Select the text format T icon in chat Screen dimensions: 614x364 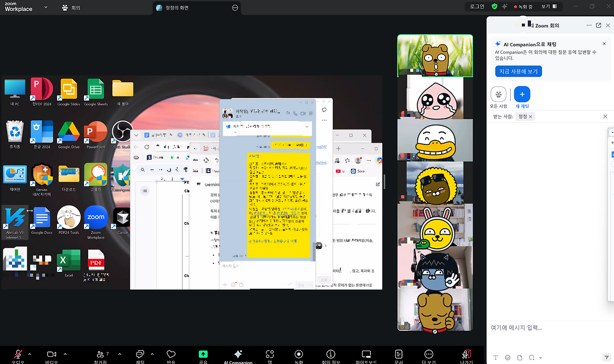point(496,357)
